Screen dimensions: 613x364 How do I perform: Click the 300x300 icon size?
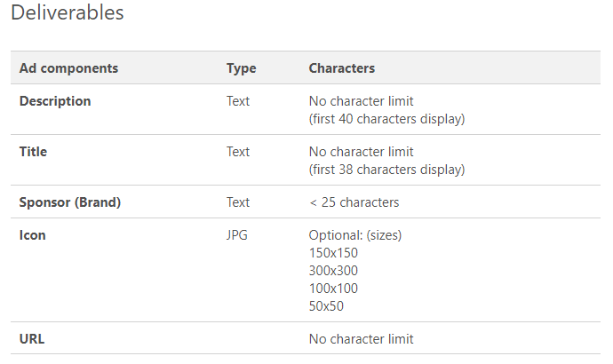333,271
